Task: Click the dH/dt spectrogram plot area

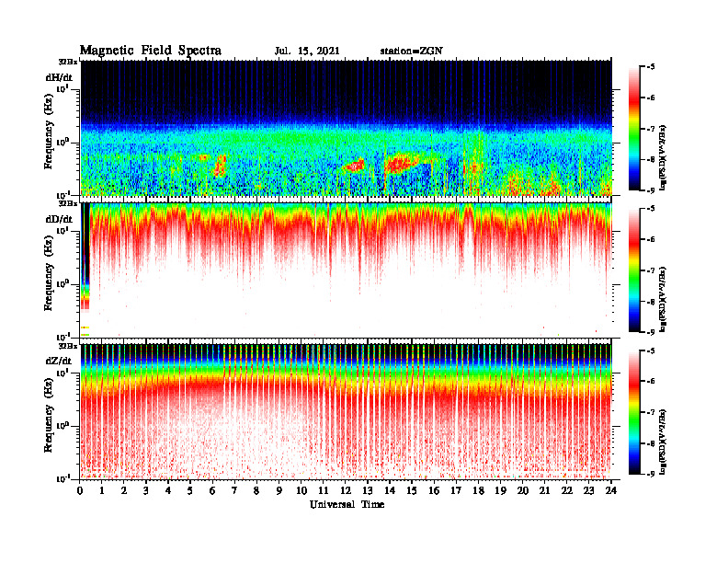Action: tap(347, 128)
